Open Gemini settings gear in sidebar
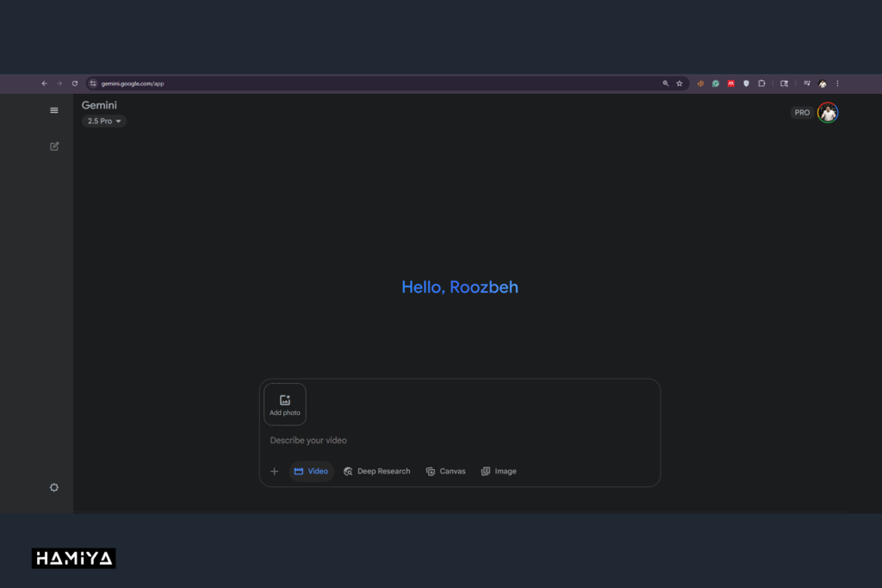The height and width of the screenshot is (588, 882). pyautogui.click(x=54, y=487)
